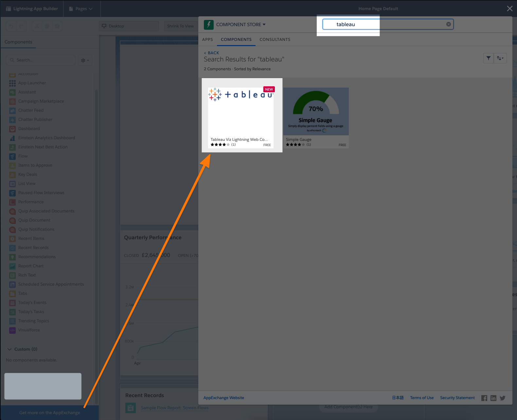Image resolution: width=517 pixels, height=420 pixels.
Task: Select the Today's Events component icon
Action: click(x=12, y=303)
